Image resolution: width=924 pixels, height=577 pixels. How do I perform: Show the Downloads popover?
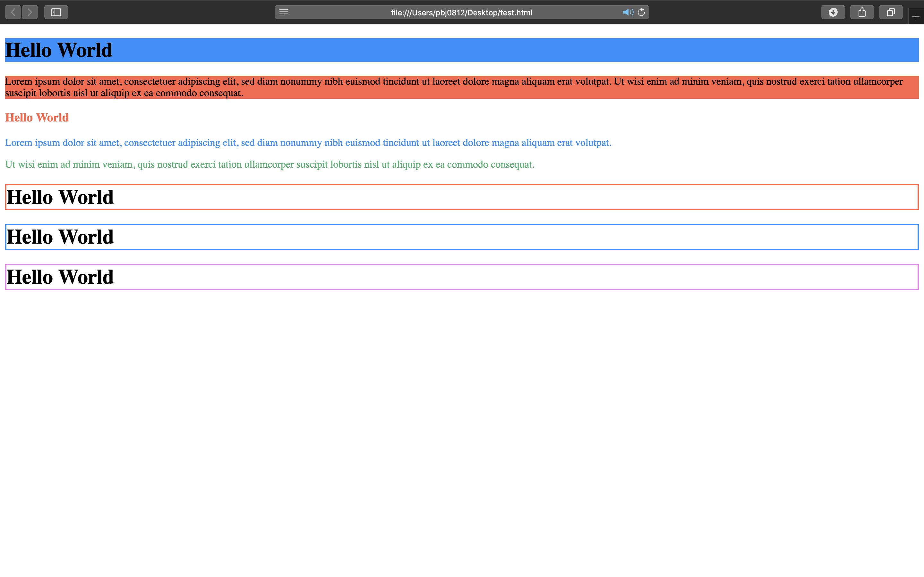click(833, 12)
